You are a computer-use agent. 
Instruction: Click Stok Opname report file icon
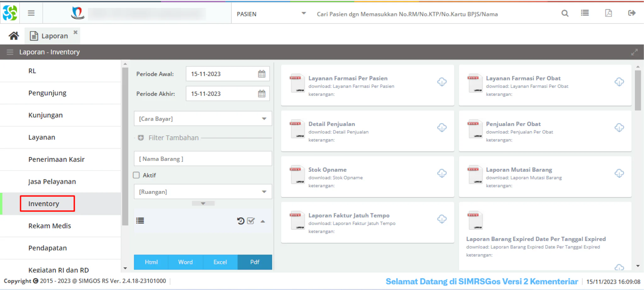click(x=297, y=175)
